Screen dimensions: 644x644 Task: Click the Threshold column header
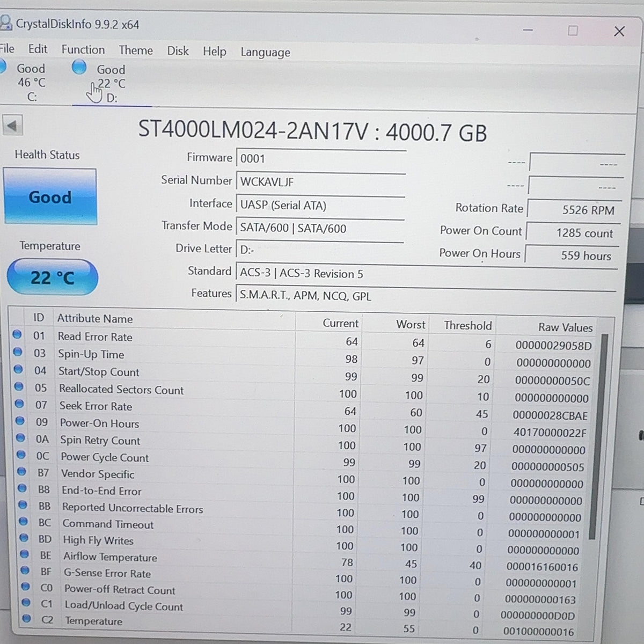tap(467, 325)
